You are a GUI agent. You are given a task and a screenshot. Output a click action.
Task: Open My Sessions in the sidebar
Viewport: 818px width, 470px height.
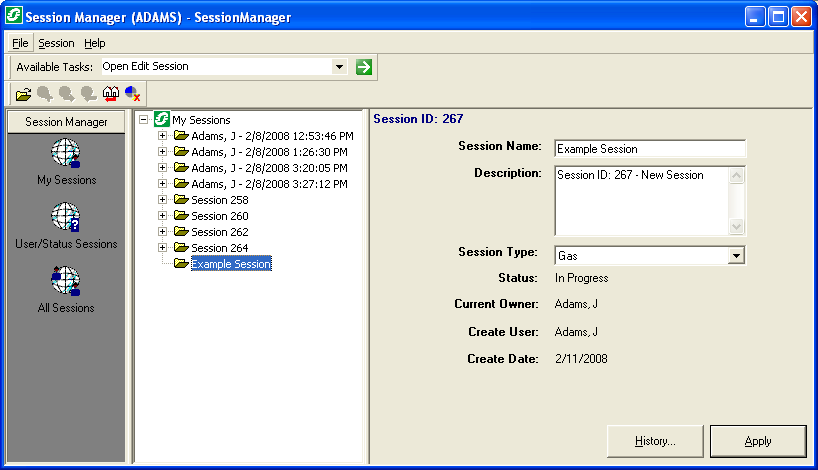tap(66, 162)
